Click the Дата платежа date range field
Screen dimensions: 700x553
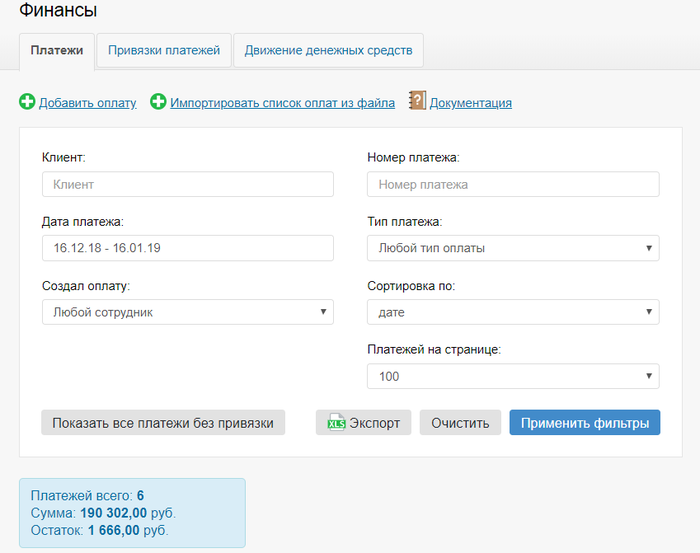click(x=187, y=248)
